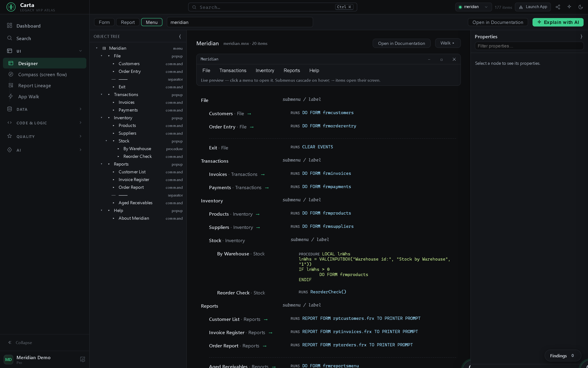Collapse the Help popup node in tree
Screen dimensions: 588x368
[x=102, y=210]
